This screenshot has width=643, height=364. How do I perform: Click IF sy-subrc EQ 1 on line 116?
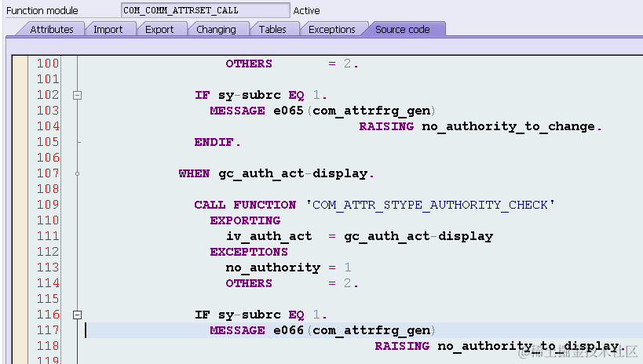tap(261, 315)
